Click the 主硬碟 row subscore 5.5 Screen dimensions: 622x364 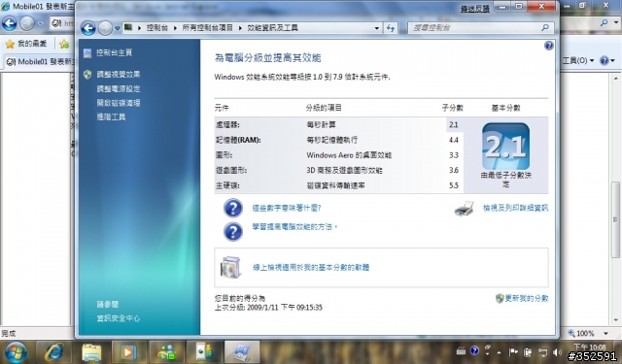(x=454, y=185)
